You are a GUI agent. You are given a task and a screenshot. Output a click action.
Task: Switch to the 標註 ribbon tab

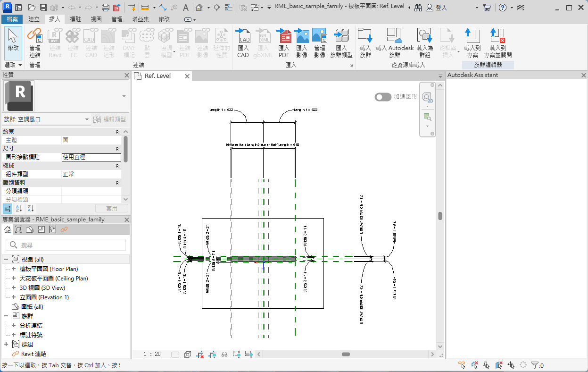click(x=75, y=19)
